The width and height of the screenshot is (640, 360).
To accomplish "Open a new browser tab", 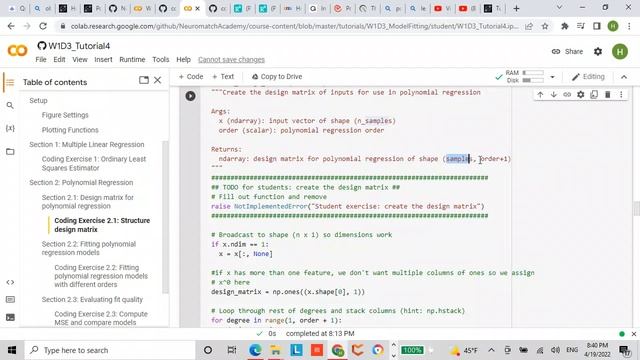I will tap(516, 8).
